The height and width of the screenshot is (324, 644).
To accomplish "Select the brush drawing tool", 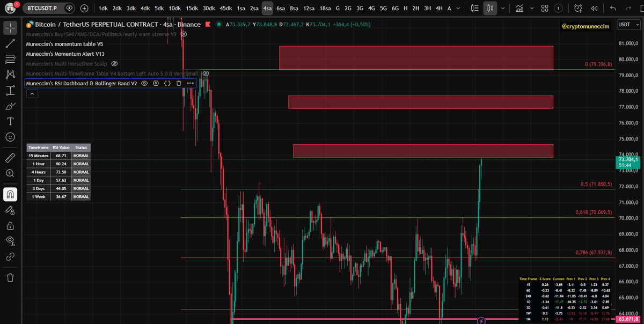I will pos(10,106).
